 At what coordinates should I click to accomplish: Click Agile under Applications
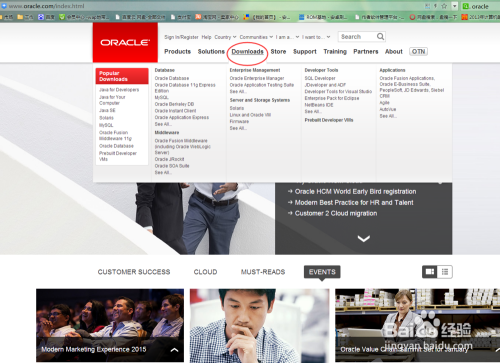tap(384, 103)
